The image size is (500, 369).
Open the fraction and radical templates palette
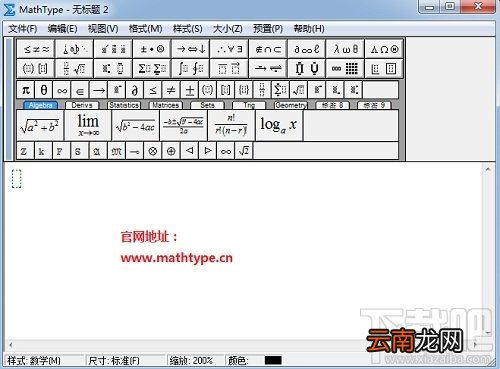(75, 69)
